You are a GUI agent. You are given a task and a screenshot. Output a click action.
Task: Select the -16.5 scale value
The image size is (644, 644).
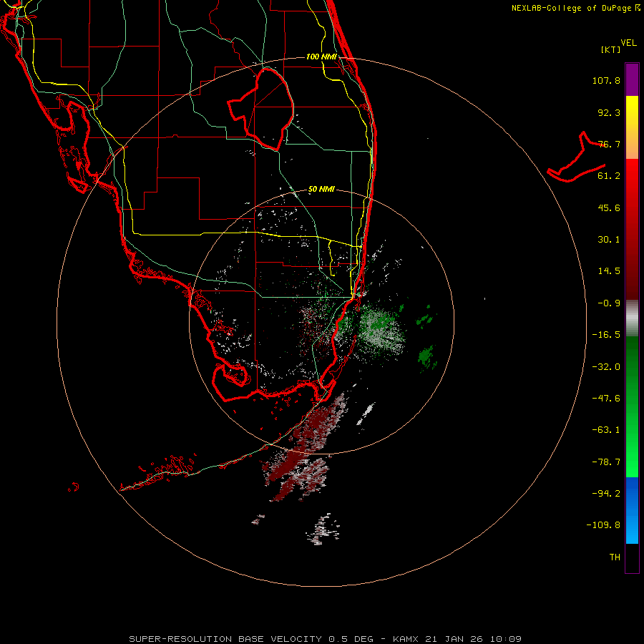tap(606, 335)
